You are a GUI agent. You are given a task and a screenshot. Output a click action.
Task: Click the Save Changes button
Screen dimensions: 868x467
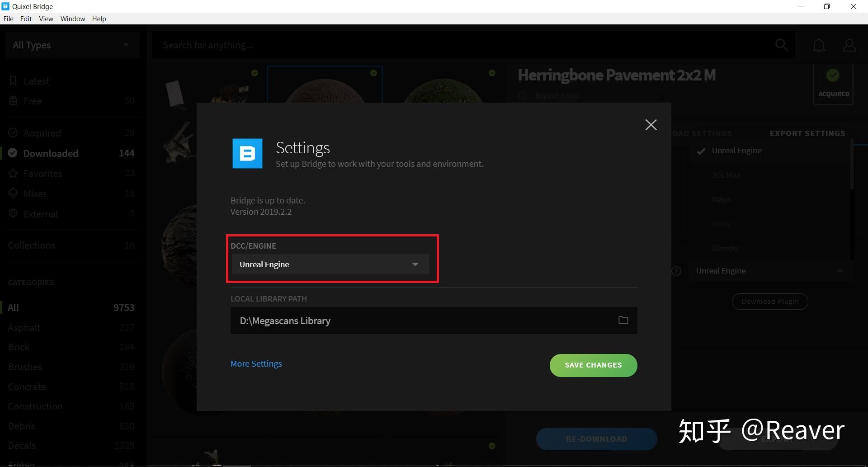tap(593, 365)
